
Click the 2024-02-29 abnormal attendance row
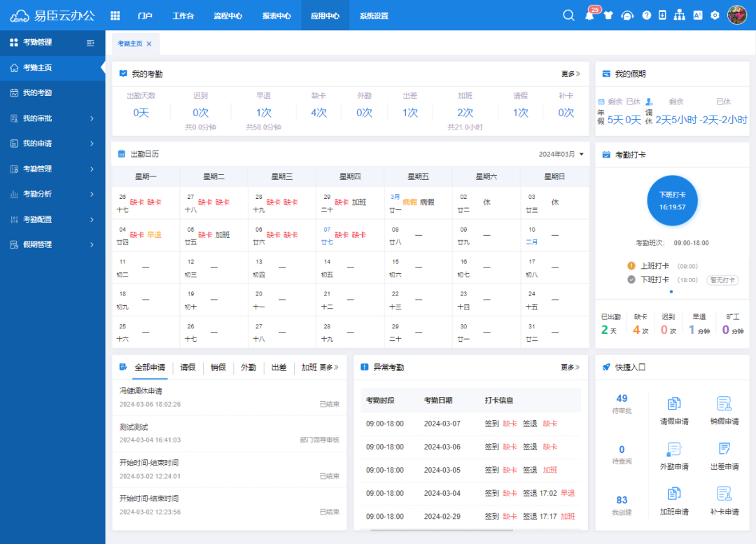pyautogui.click(x=470, y=517)
